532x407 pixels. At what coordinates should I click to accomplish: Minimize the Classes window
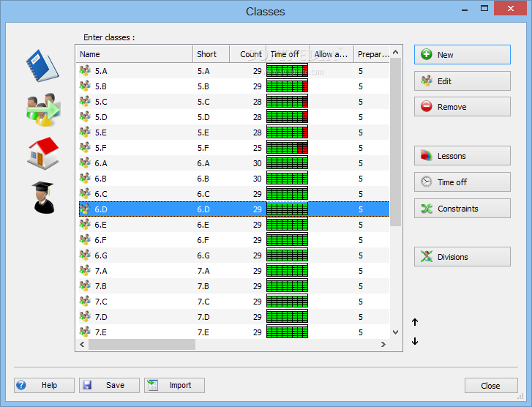click(465, 10)
